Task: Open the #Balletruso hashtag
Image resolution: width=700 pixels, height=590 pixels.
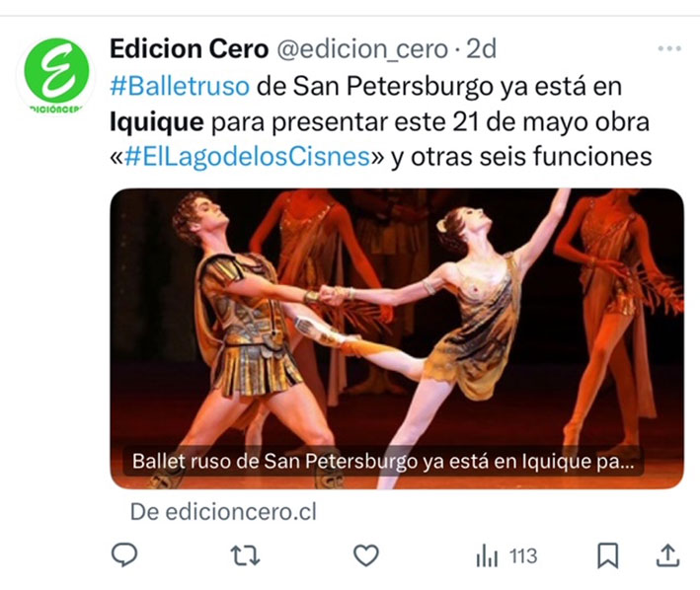Action: click(x=180, y=86)
